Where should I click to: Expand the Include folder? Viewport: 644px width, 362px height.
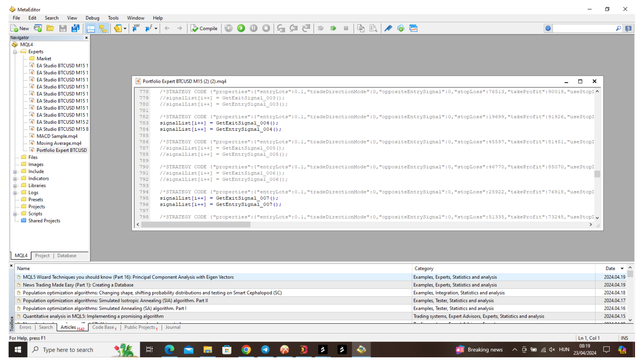[15, 172]
